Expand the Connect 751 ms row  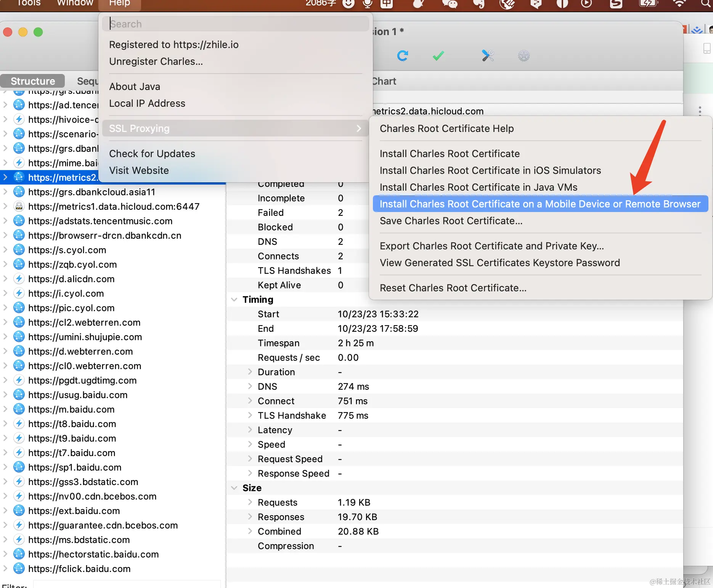250,400
